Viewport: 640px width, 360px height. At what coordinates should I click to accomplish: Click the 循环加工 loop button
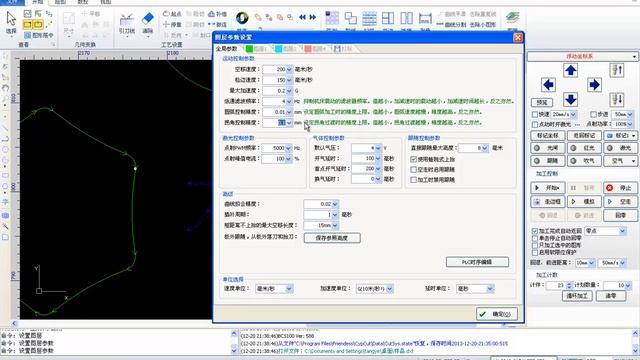tap(577, 296)
